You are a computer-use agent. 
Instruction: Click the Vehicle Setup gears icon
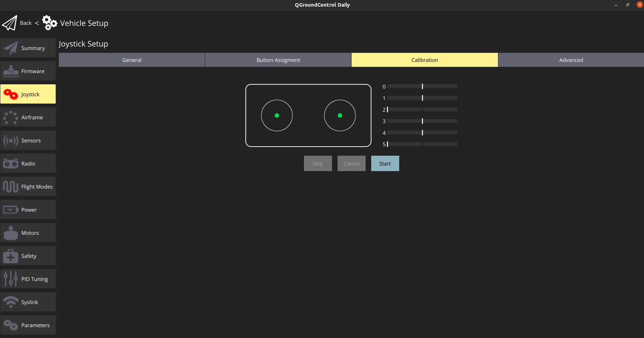point(49,22)
